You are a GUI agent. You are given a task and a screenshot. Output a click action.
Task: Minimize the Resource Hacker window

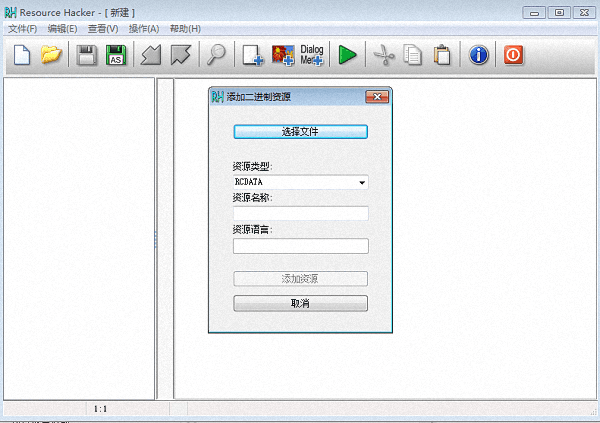(534, 13)
